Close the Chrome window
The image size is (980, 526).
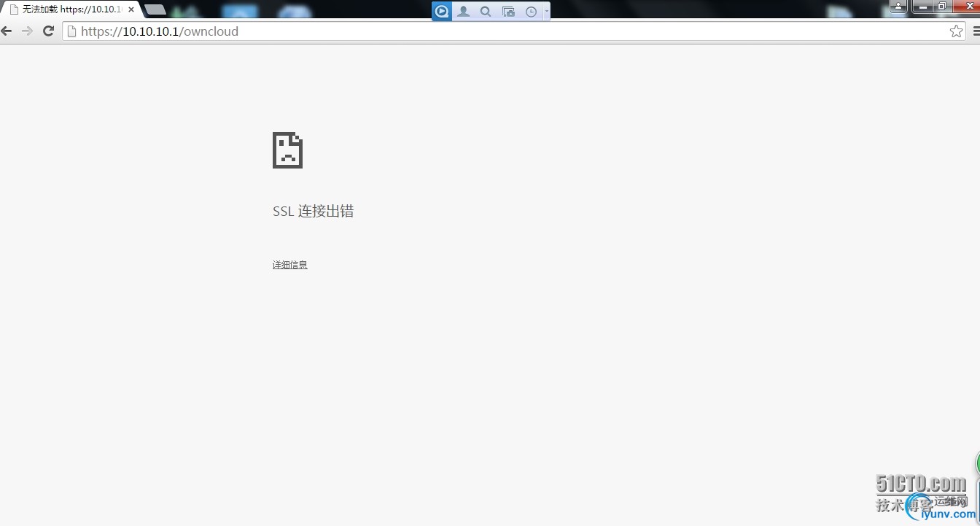966,6
